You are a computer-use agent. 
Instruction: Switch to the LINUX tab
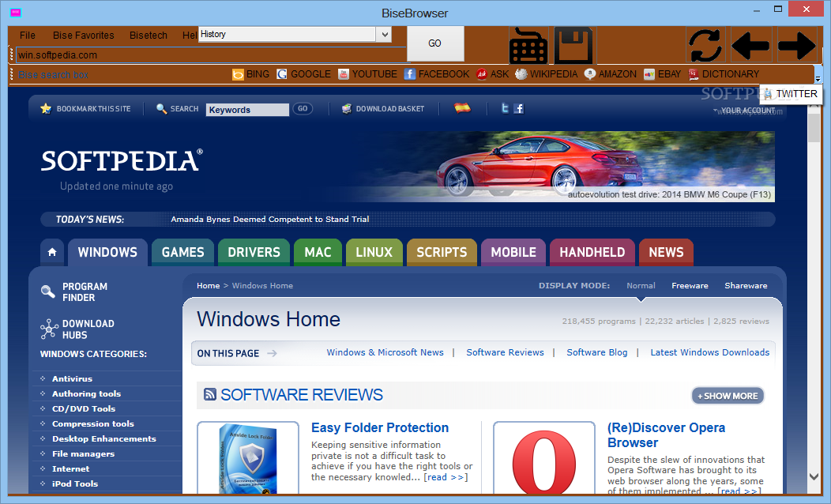click(x=374, y=252)
